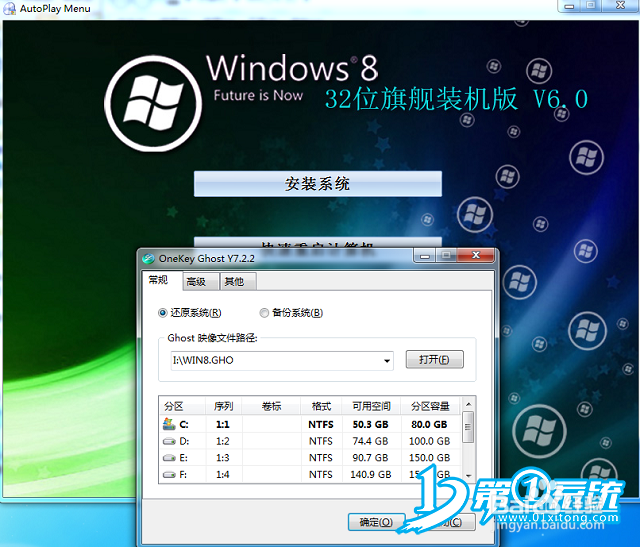Click the 卷标 column header
This screenshot has width=640, height=547.
pos(271,406)
